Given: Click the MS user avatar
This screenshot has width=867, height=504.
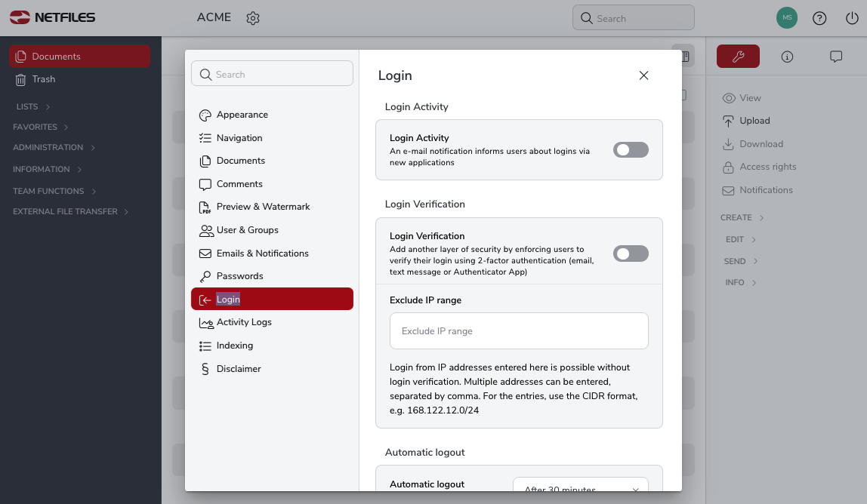Looking at the screenshot, I should (x=787, y=17).
